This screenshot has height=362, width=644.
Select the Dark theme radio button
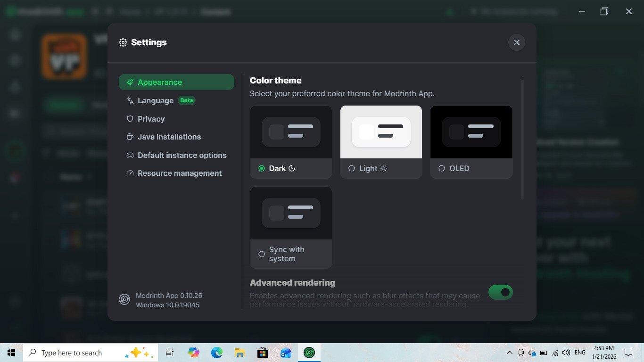pos(262,168)
